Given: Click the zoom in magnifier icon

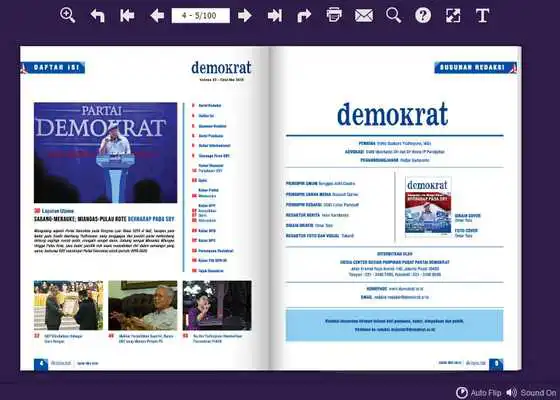Looking at the screenshot, I should tap(67, 15).
